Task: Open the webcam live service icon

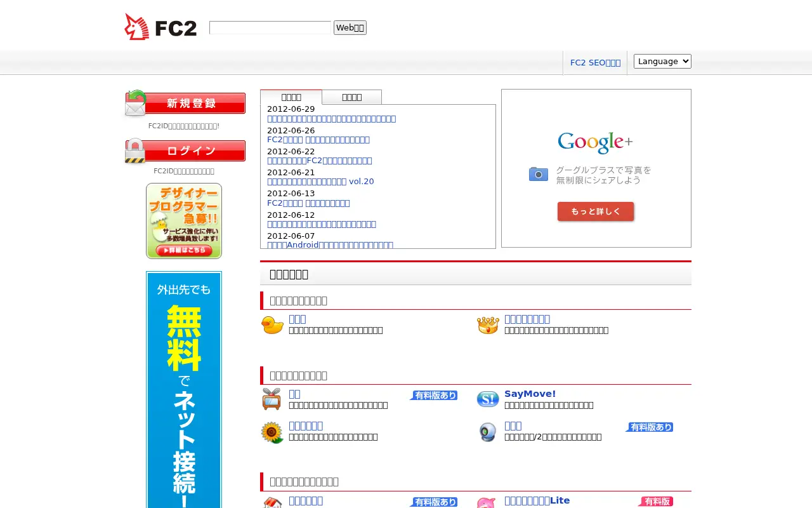Action: [x=487, y=432]
